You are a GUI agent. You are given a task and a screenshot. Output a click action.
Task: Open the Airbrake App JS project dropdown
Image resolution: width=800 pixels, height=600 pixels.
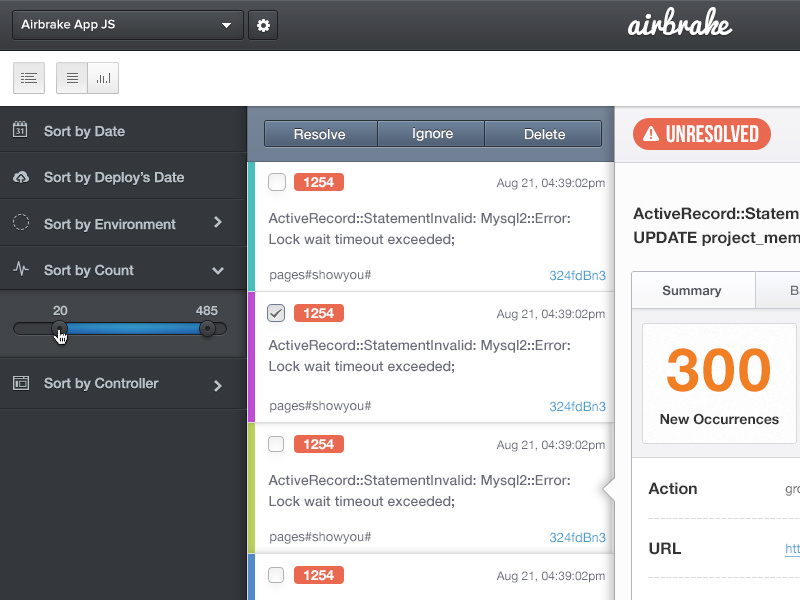click(x=127, y=25)
